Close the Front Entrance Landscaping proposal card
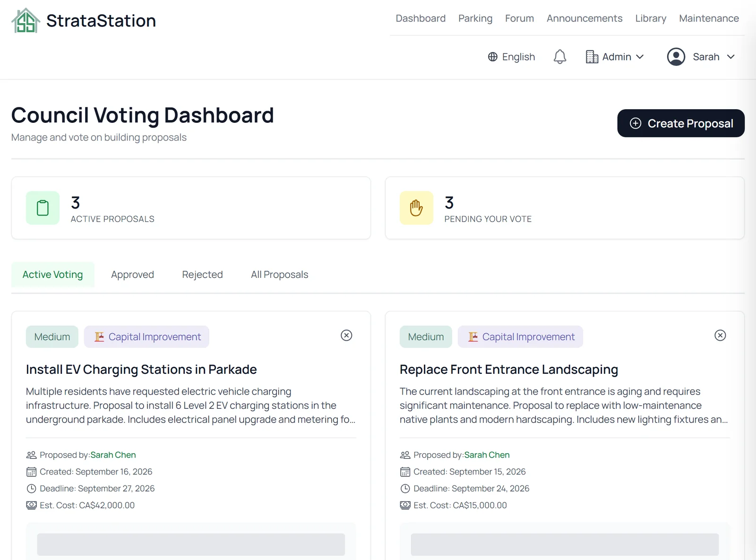The height and width of the screenshot is (560, 756). click(720, 336)
